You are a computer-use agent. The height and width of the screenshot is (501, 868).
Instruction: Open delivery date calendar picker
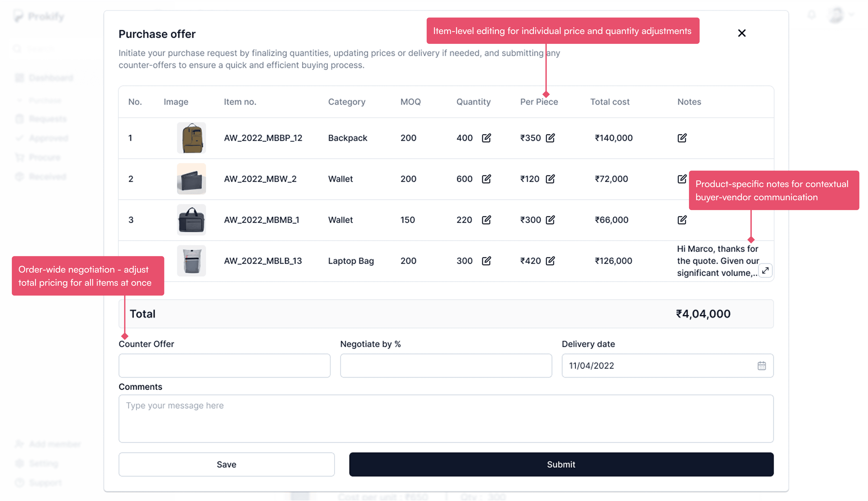tap(761, 366)
